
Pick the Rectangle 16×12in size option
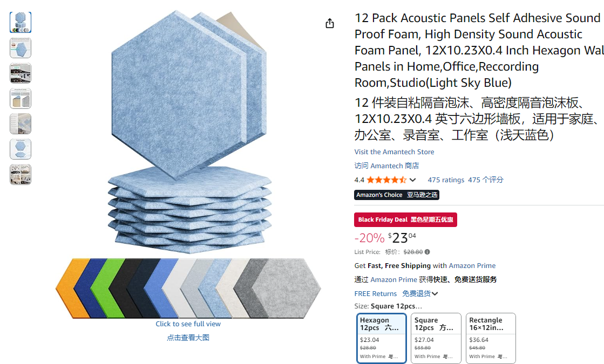tap(491, 338)
